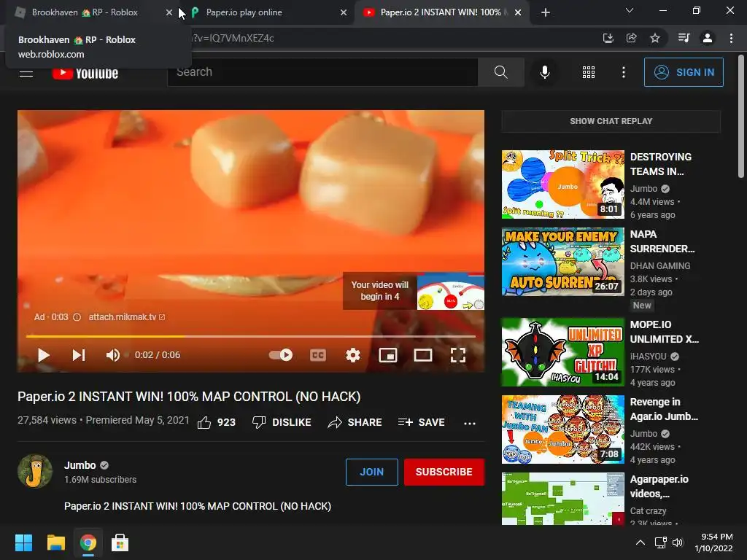
Task: Switch to Paper.io play online tab
Action: [x=244, y=12]
